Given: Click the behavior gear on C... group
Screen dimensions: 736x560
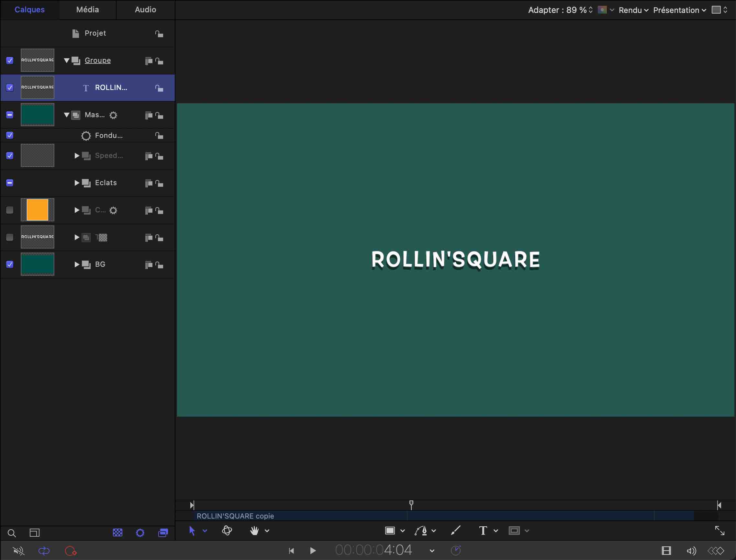Looking at the screenshot, I should click(113, 210).
